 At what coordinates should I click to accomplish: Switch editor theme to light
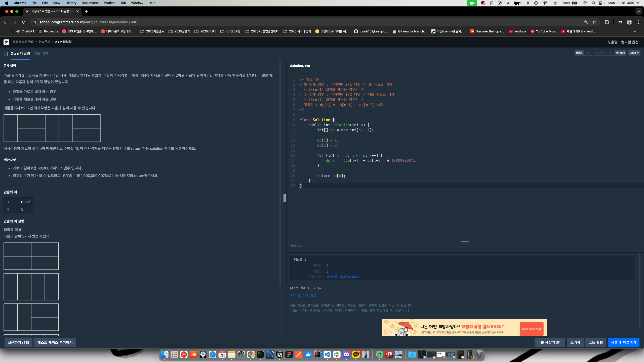(588, 53)
